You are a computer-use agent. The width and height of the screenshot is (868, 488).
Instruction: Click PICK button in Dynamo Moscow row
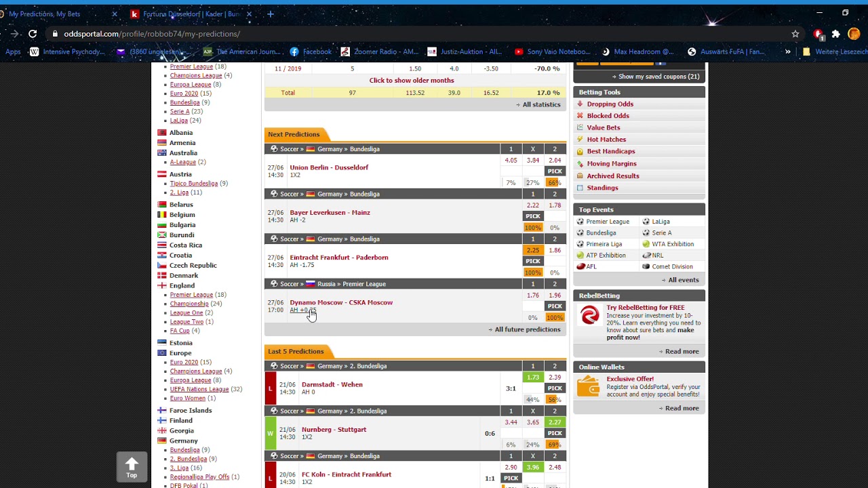[555, 306]
